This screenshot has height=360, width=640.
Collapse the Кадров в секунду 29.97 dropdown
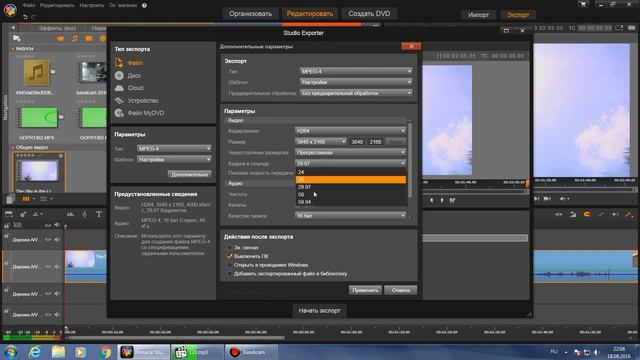coord(350,163)
